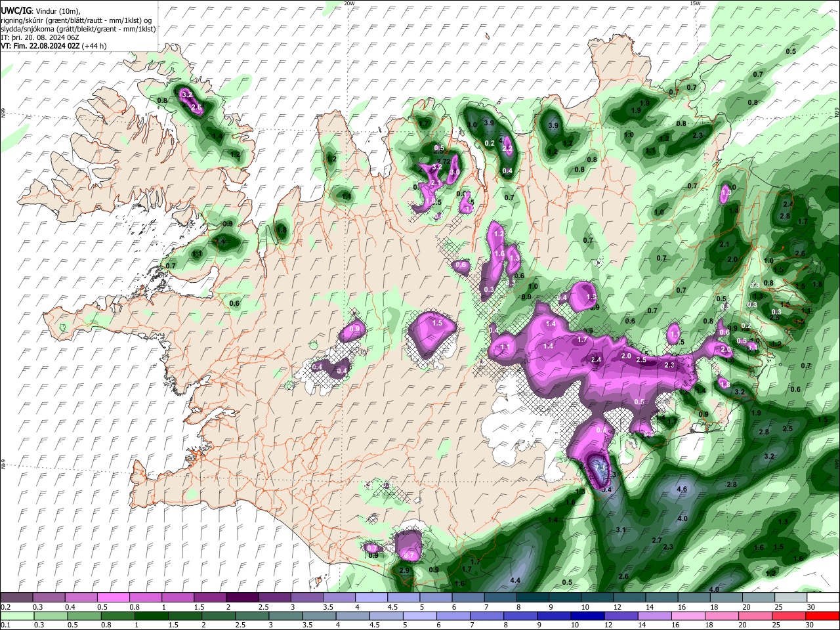Click the '20W' longitude label on the top edge

tap(349, 3)
